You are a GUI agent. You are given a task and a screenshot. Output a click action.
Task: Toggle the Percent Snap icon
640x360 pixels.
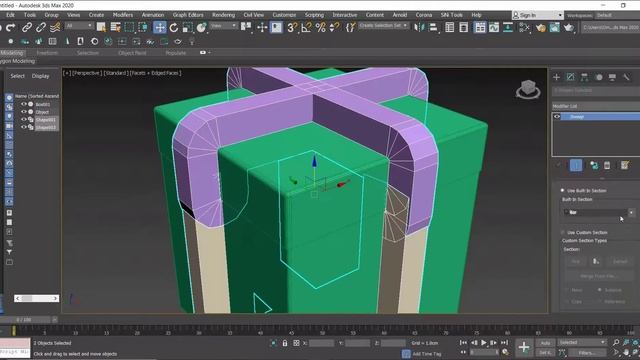pos(320,27)
